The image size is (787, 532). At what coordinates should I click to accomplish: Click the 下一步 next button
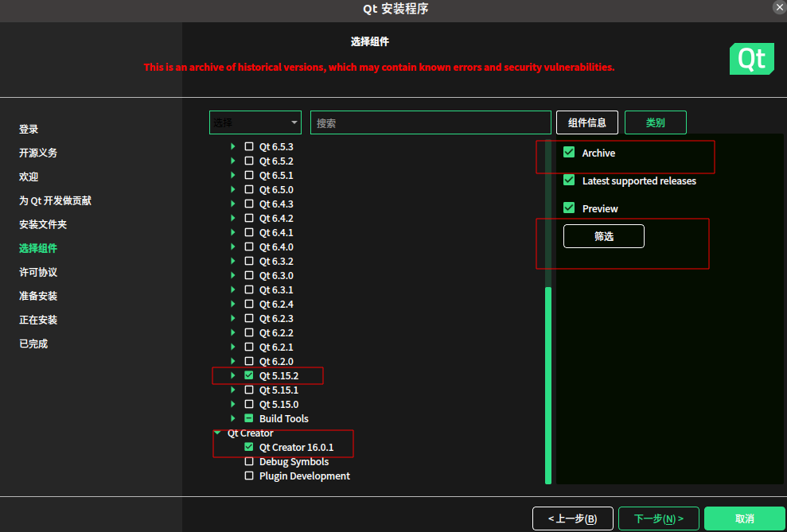coord(659,518)
